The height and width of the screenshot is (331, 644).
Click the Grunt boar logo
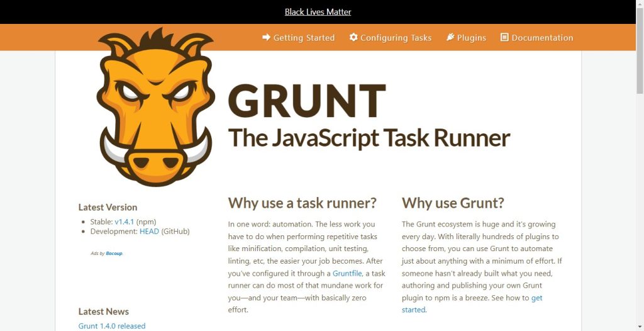click(156, 107)
